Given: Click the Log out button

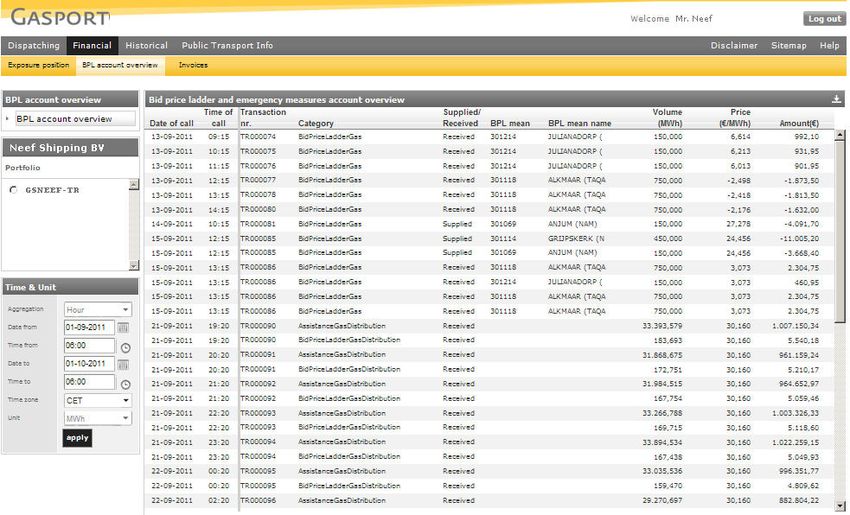Looking at the screenshot, I should 825,18.
